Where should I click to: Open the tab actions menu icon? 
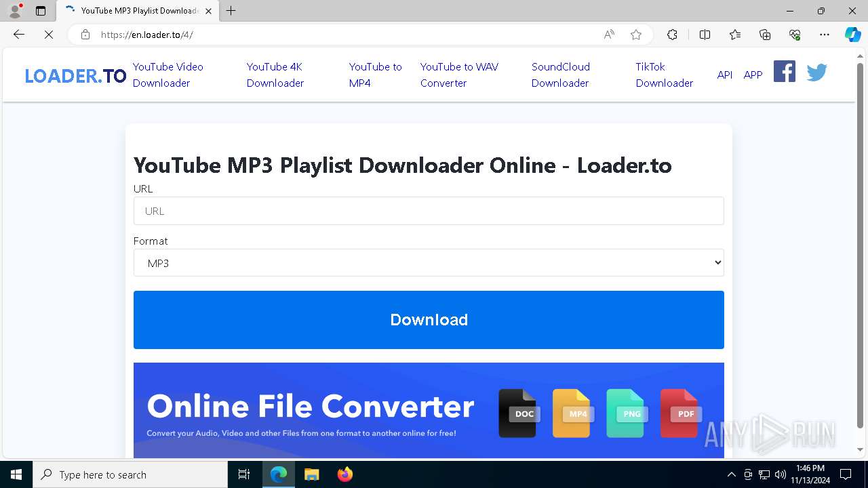tap(41, 11)
